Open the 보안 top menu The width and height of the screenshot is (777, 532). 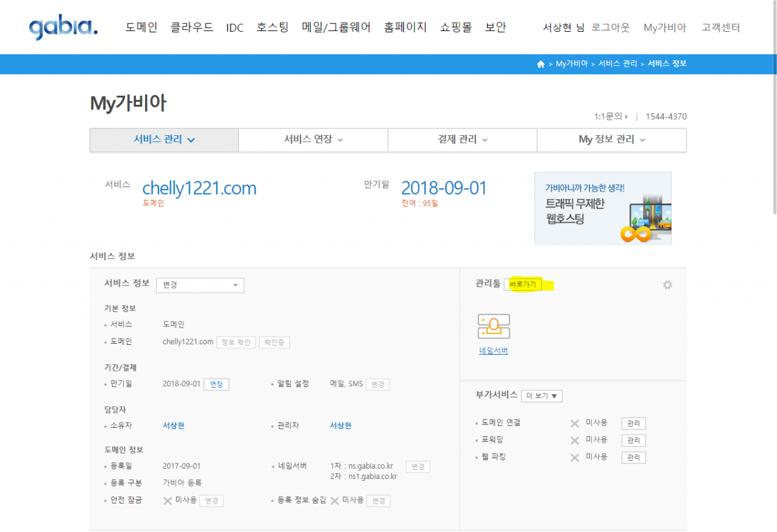click(495, 27)
